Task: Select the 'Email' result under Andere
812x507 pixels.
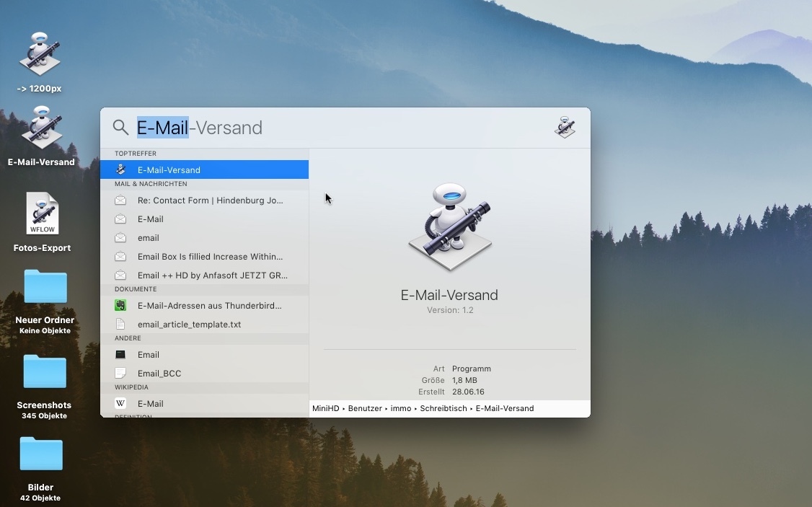Action: pyautogui.click(x=205, y=355)
